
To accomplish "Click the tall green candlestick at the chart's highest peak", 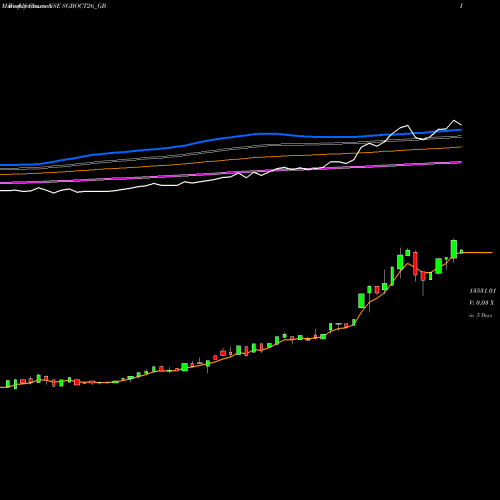I will 454,249.
